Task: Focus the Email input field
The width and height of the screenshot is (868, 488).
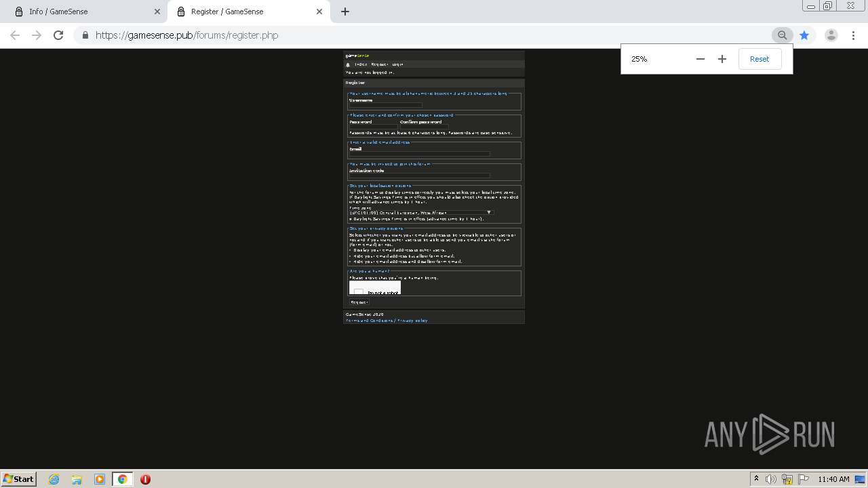Action: [x=419, y=154]
